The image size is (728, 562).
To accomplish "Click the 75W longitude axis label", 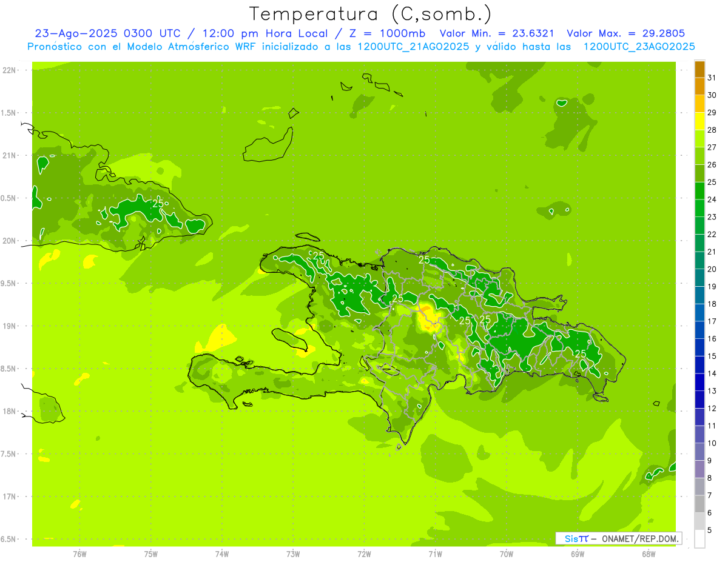I will coord(150,554).
